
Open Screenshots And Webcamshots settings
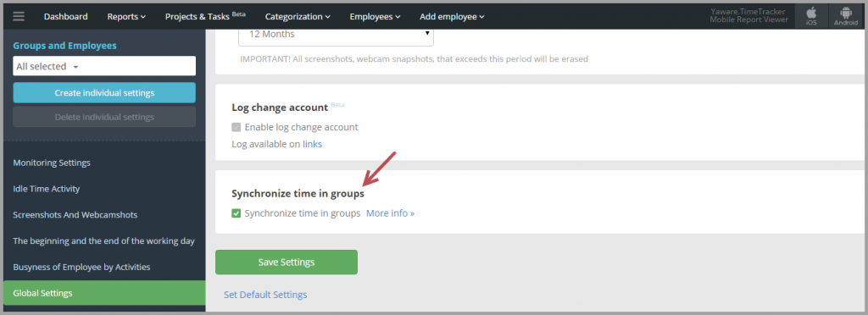pos(75,214)
